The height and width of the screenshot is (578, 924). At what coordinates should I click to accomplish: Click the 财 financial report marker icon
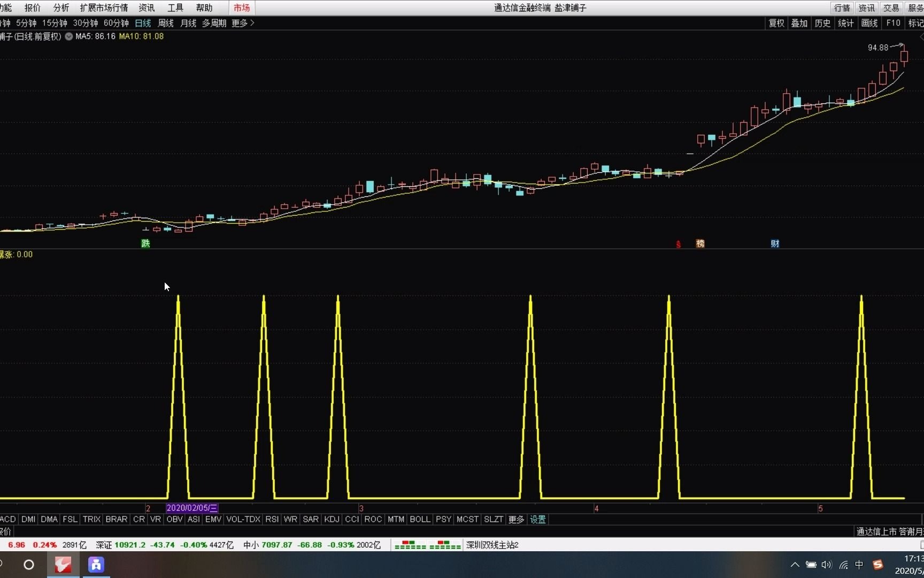[774, 243]
